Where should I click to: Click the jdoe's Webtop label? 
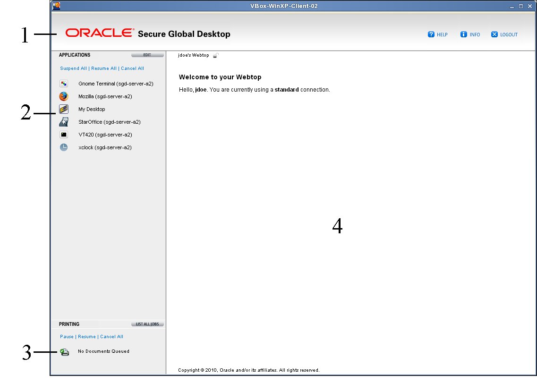pos(193,55)
